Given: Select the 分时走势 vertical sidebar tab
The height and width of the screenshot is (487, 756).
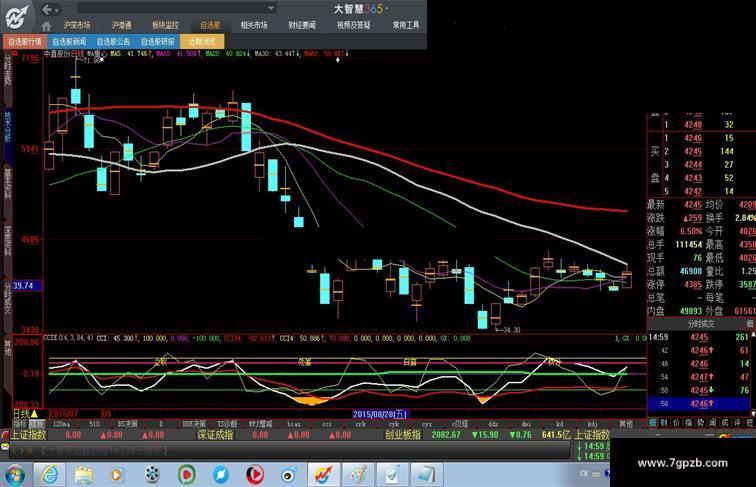Looking at the screenshot, I should (x=8, y=70).
